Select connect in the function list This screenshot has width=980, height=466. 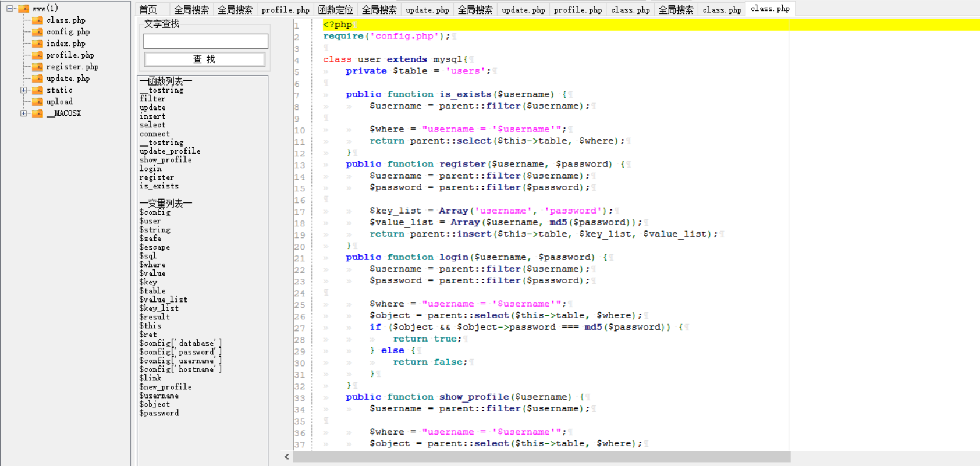[155, 134]
